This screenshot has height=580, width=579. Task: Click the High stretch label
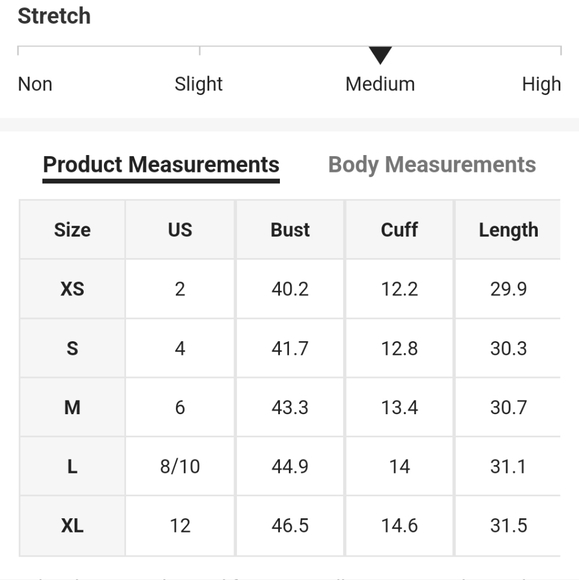pyautogui.click(x=541, y=84)
